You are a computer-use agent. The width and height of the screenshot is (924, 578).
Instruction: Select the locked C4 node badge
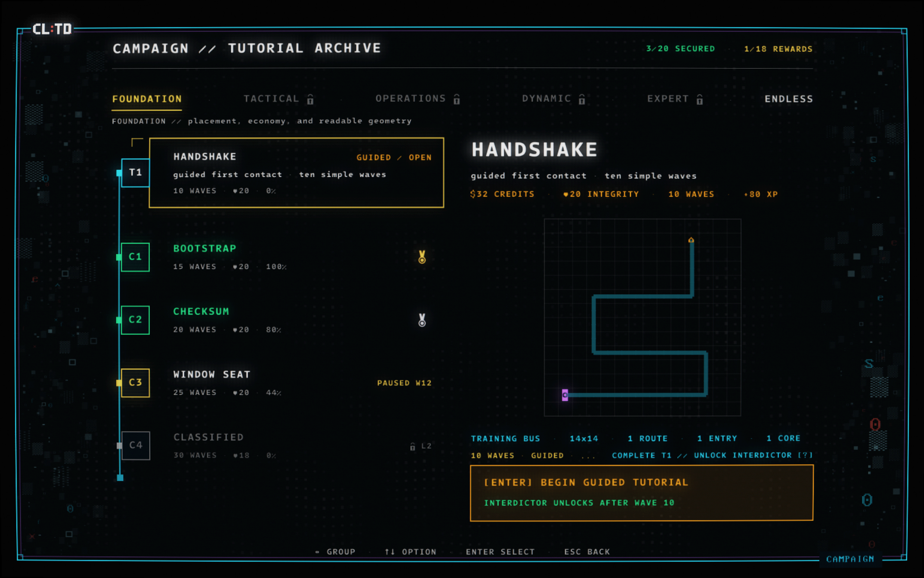135,446
